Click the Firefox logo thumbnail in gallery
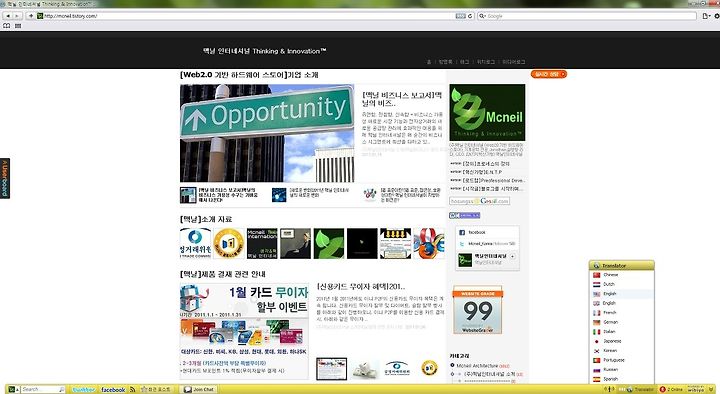The width and height of the screenshot is (720, 394). point(429,243)
